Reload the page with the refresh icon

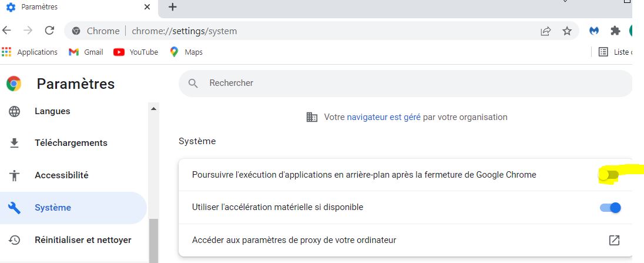pyautogui.click(x=50, y=31)
